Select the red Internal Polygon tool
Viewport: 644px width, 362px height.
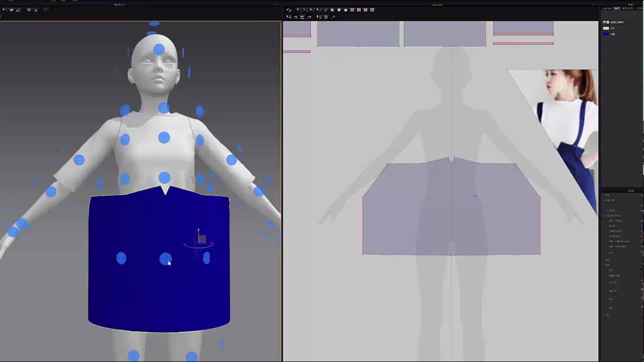(352, 10)
